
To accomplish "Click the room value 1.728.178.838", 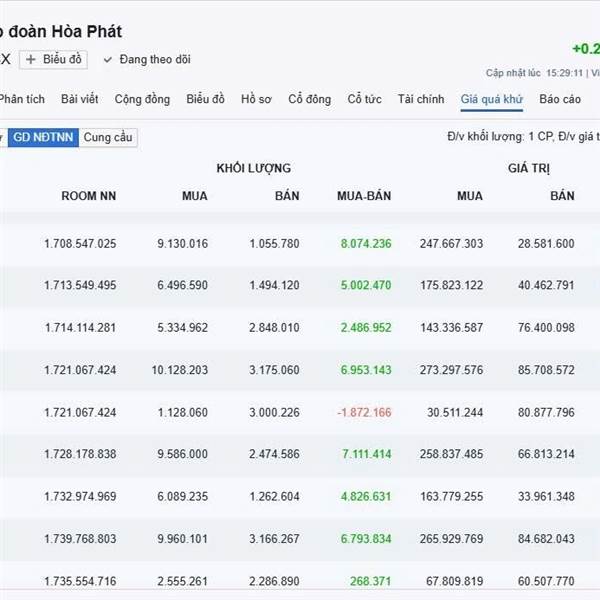I will pos(80,454).
